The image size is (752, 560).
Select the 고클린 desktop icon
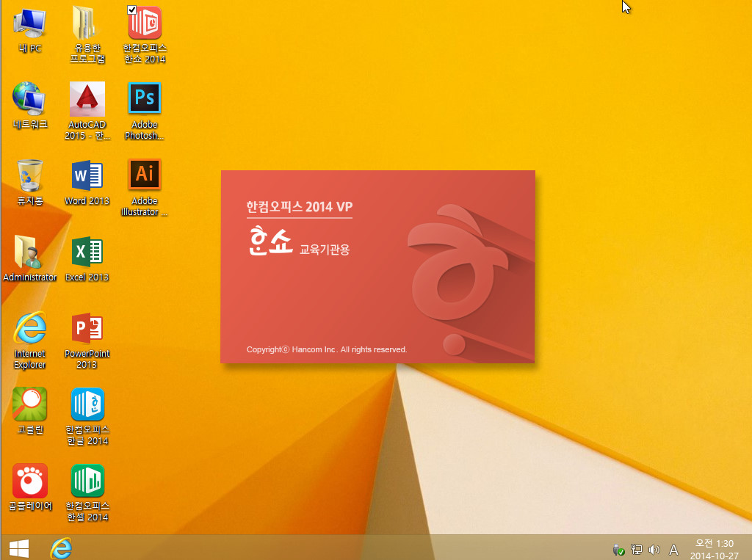click(x=29, y=410)
